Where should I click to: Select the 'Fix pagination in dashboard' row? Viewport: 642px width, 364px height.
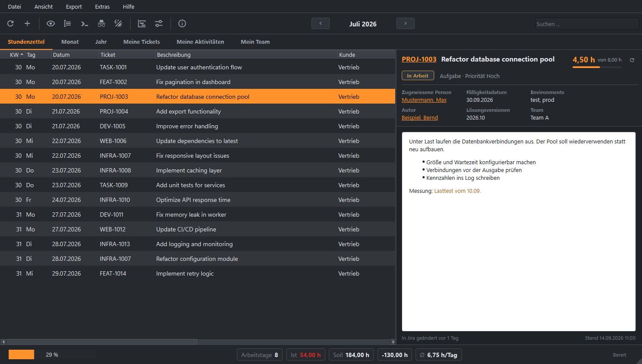click(197, 82)
